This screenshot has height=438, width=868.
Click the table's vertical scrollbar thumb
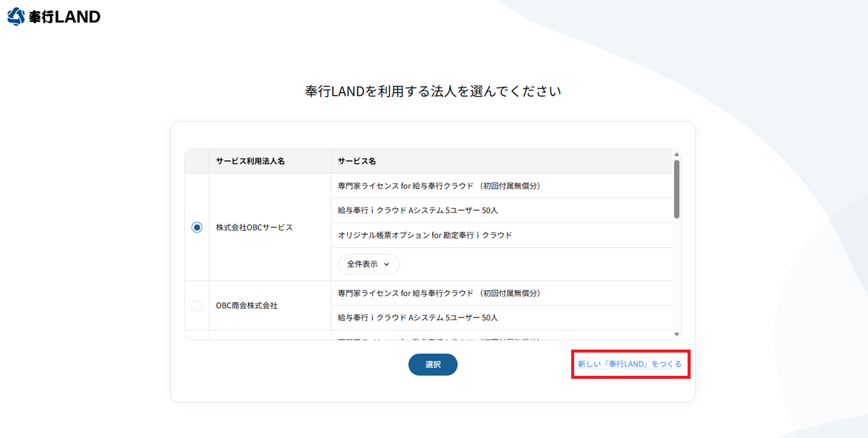(677, 189)
